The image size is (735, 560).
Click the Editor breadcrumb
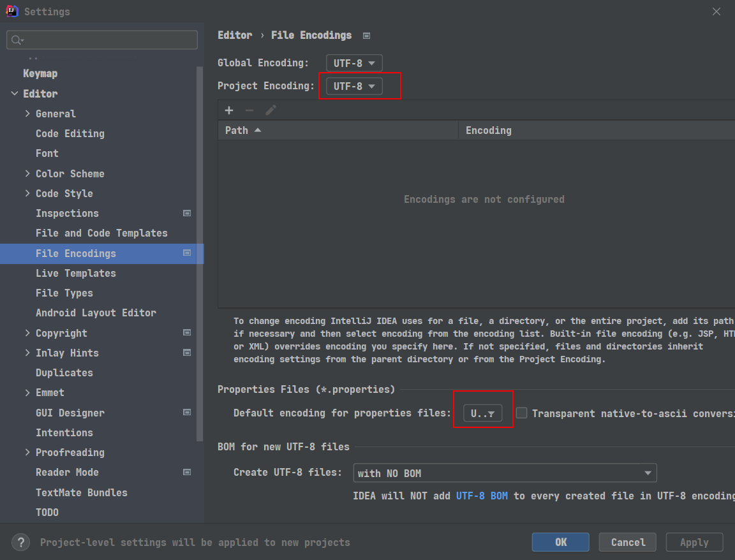click(235, 36)
